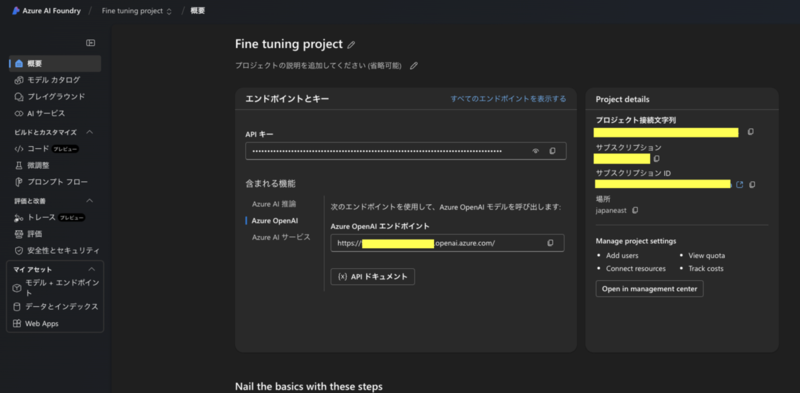Copy the プロジェクト接続文字列 value
The width and height of the screenshot is (800, 393).
(x=751, y=132)
